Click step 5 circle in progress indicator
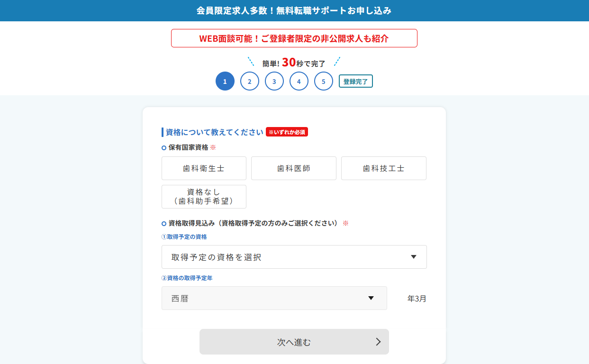 coord(324,81)
